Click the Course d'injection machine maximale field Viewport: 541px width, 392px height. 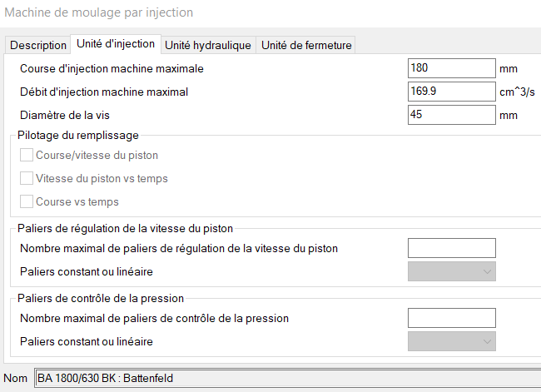point(452,68)
